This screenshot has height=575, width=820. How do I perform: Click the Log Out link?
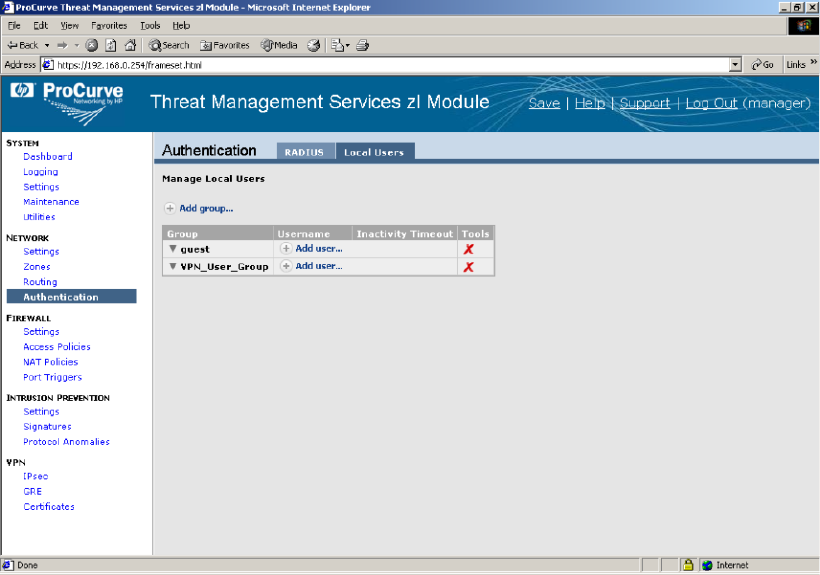(711, 104)
